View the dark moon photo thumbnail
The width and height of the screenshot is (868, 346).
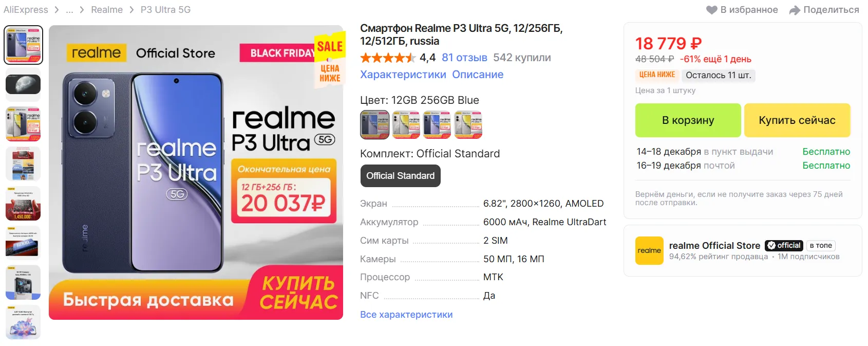coord(23,85)
